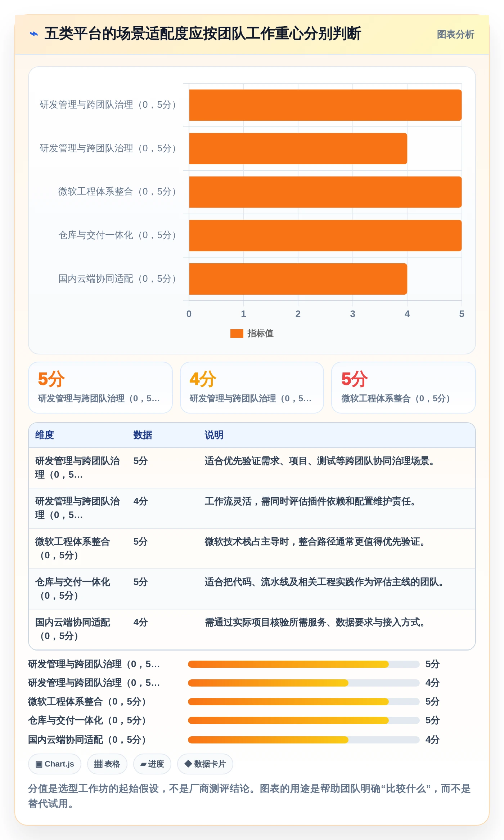504x840 pixels.
Task: Click the orange 指标值 legend swatch
Action: coord(237,334)
